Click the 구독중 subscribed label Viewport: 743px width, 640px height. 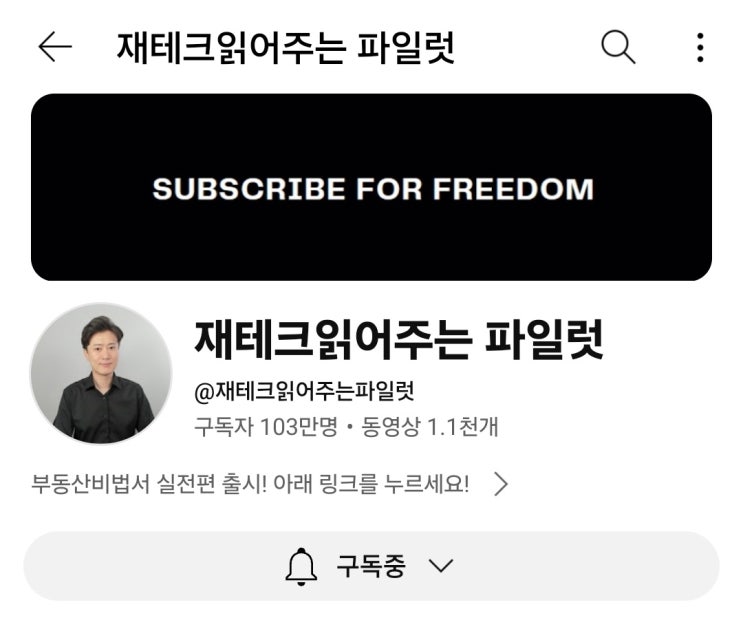pyautogui.click(x=371, y=566)
